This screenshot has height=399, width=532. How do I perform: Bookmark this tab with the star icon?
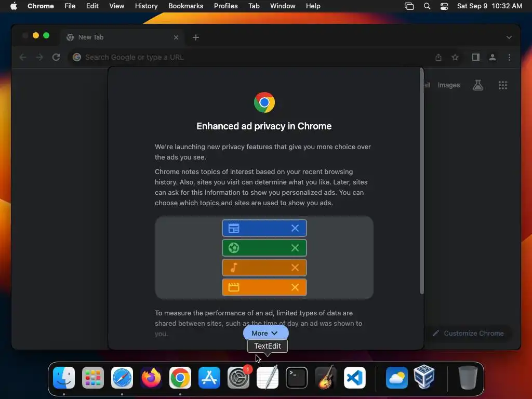(x=455, y=57)
